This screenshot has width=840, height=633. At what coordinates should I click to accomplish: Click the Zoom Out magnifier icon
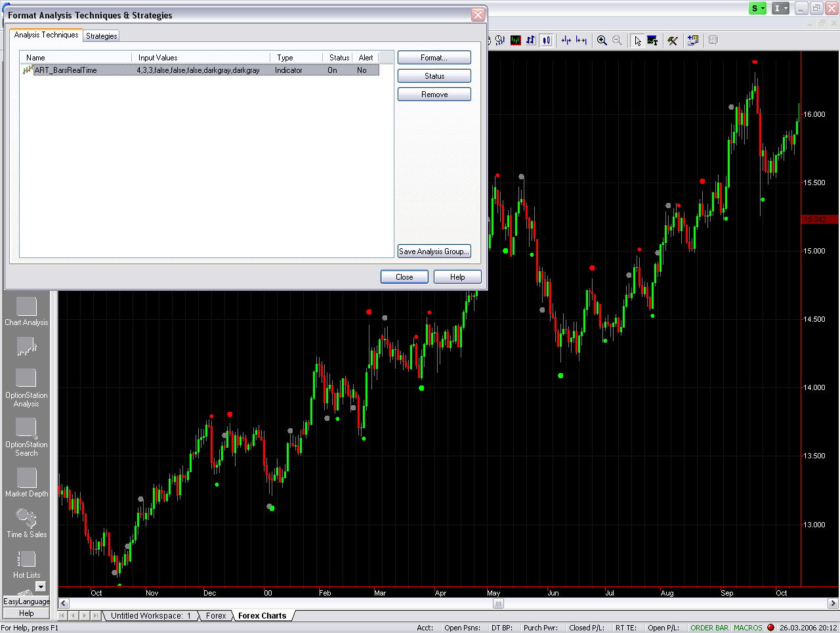(x=617, y=41)
